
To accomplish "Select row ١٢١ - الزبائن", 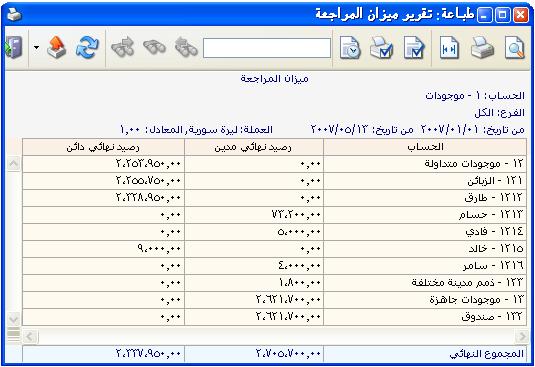I will pos(274,181).
